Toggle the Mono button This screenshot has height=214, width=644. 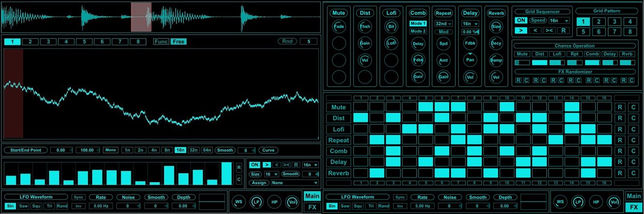[x=111, y=150]
